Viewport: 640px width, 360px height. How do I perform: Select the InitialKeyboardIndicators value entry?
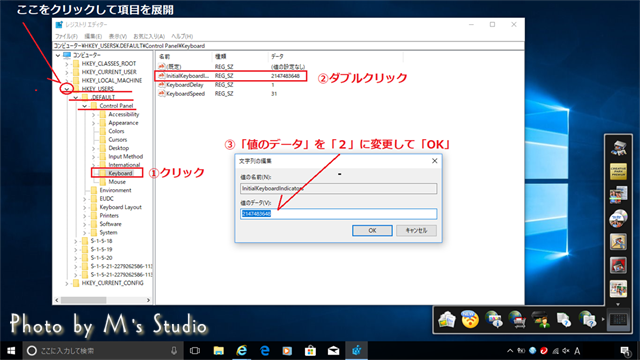tap(184, 76)
